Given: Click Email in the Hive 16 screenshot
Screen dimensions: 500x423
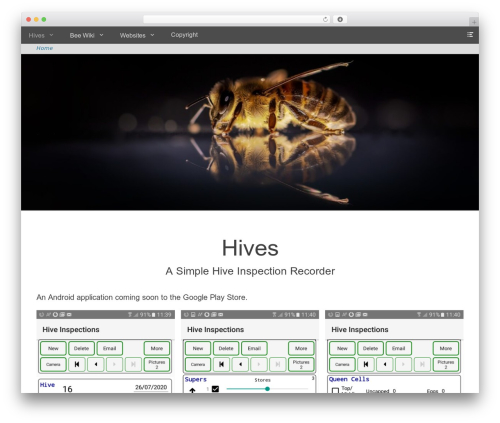Looking at the screenshot, I should point(110,348).
